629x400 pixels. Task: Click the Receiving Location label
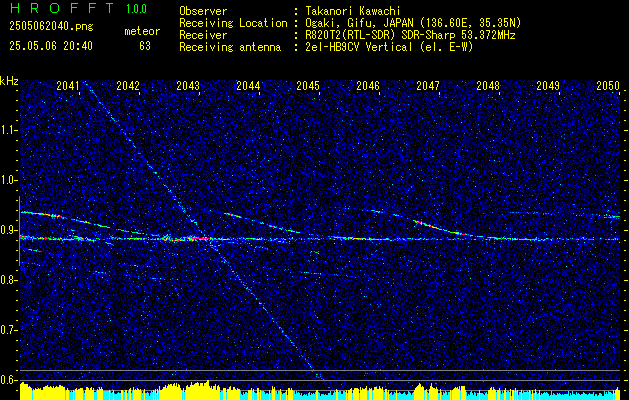point(233,23)
